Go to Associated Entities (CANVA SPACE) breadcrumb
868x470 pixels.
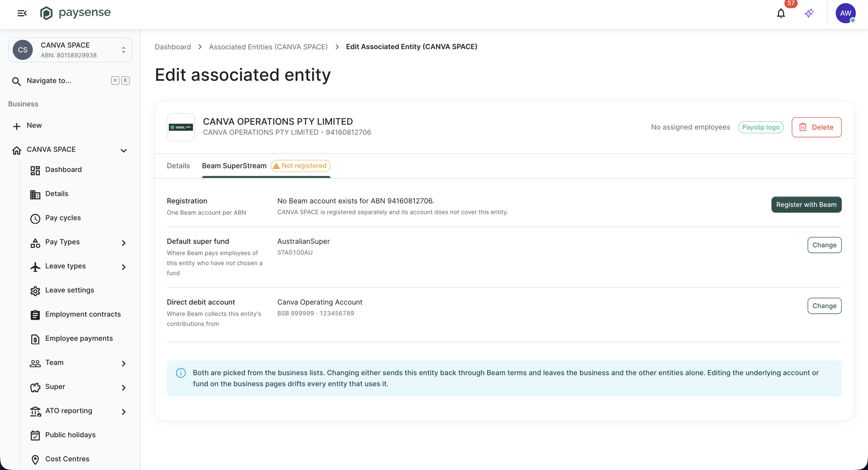tap(268, 47)
